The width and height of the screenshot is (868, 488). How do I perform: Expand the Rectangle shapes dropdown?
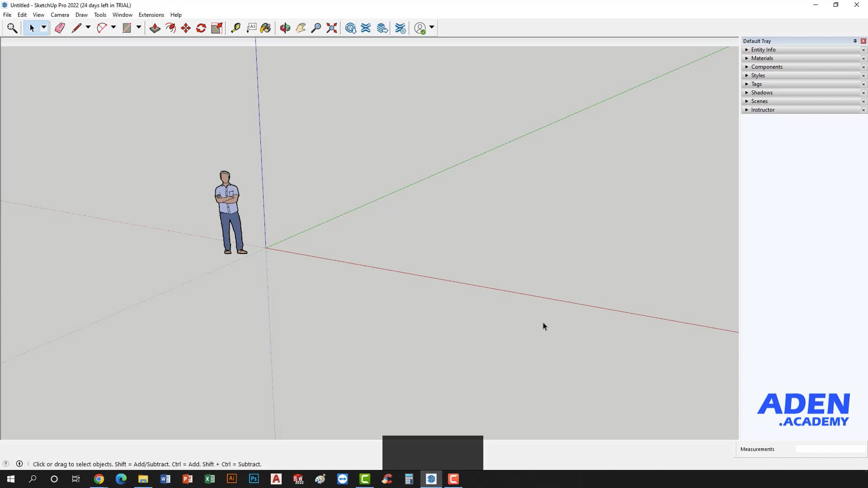(x=138, y=28)
